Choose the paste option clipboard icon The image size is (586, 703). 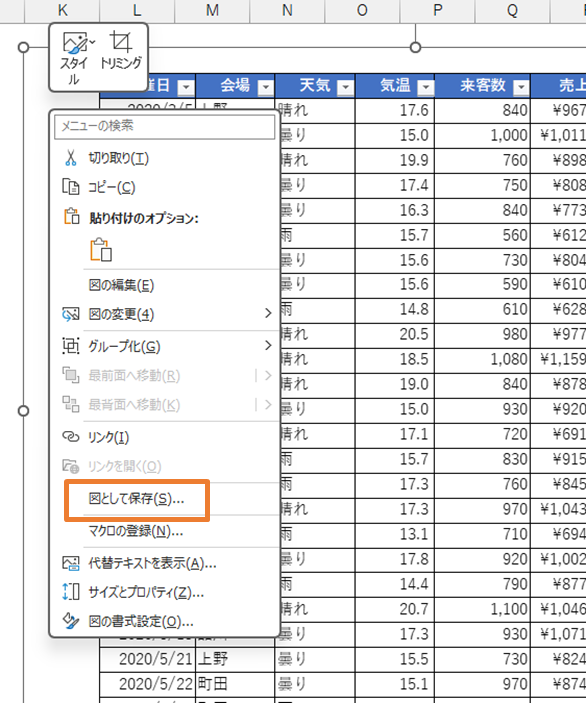tap(101, 250)
